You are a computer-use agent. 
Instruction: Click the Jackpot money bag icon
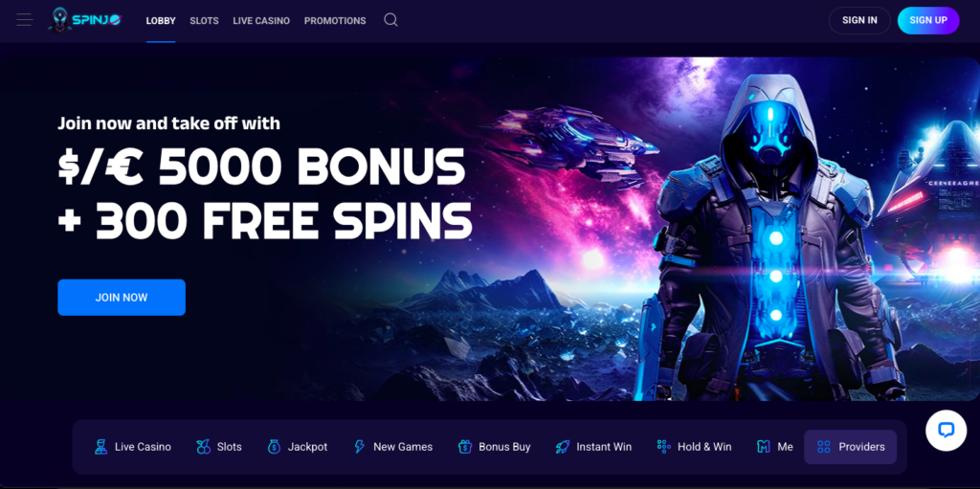click(x=274, y=447)
